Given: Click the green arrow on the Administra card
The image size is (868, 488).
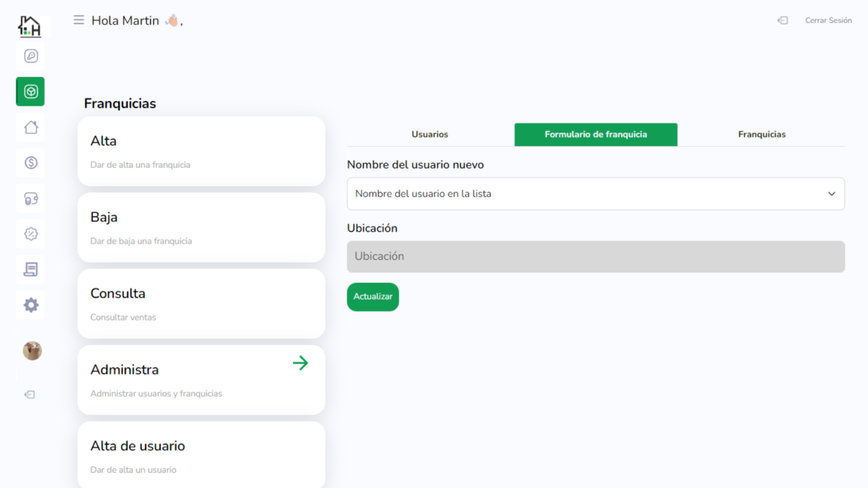Looking at the screenshot, I should [x=300, y=363].
